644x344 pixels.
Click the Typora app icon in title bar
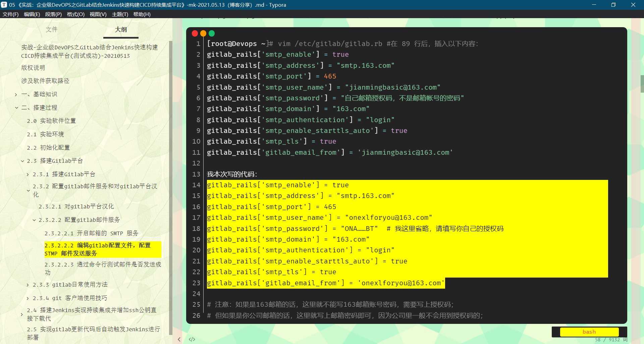coord(4,5)
